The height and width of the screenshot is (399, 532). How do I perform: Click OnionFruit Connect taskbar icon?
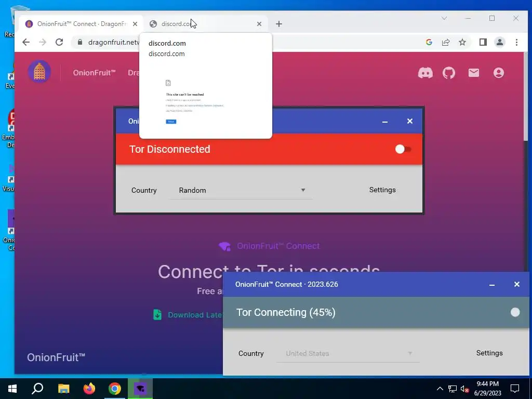(x=140, y=389)
